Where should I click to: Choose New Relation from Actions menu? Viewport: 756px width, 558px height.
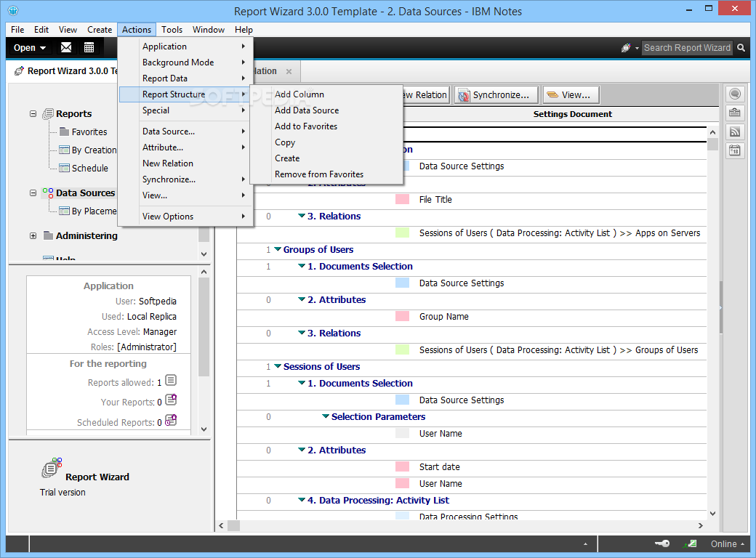[x=185, y=163]
